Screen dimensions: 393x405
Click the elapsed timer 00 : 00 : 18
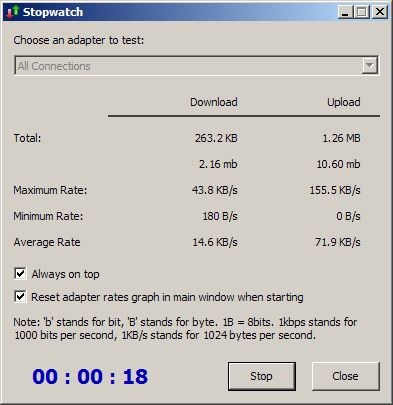[90, 377]
